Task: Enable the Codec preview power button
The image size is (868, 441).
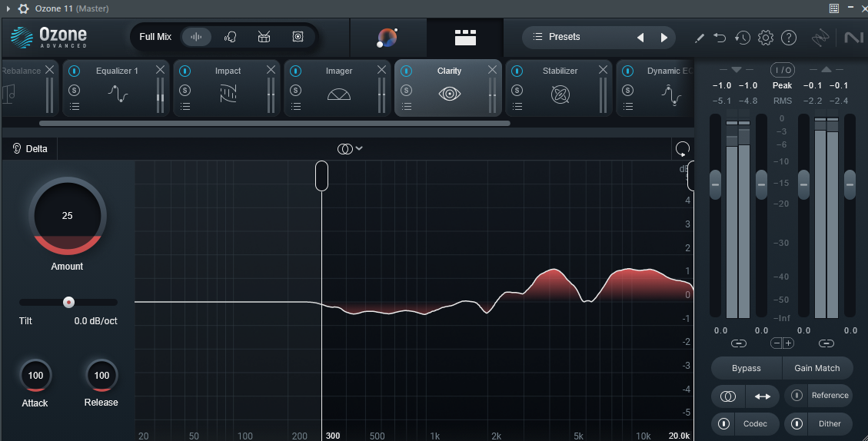Action: click(723, 424)
